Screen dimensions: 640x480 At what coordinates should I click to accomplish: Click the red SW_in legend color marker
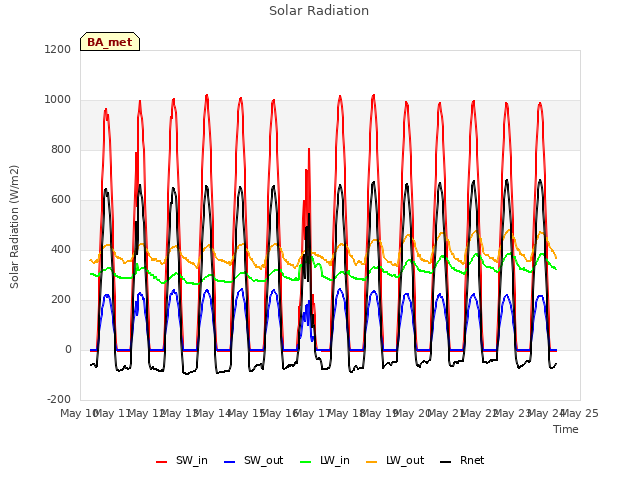coord(162,462)
